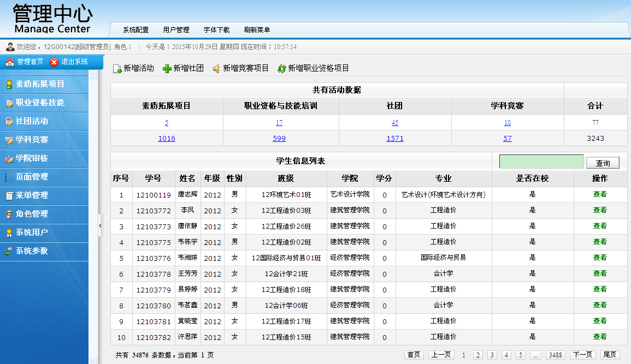Click the 角色管理 sidebar icon
The image size is (631, 364).
9,214
